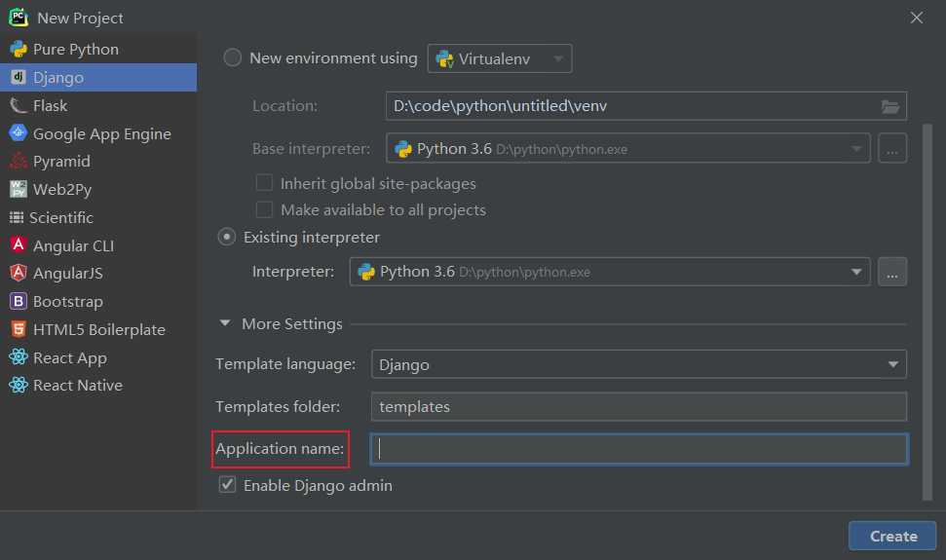Click the AngularJS shield icon

pos(19,273)
